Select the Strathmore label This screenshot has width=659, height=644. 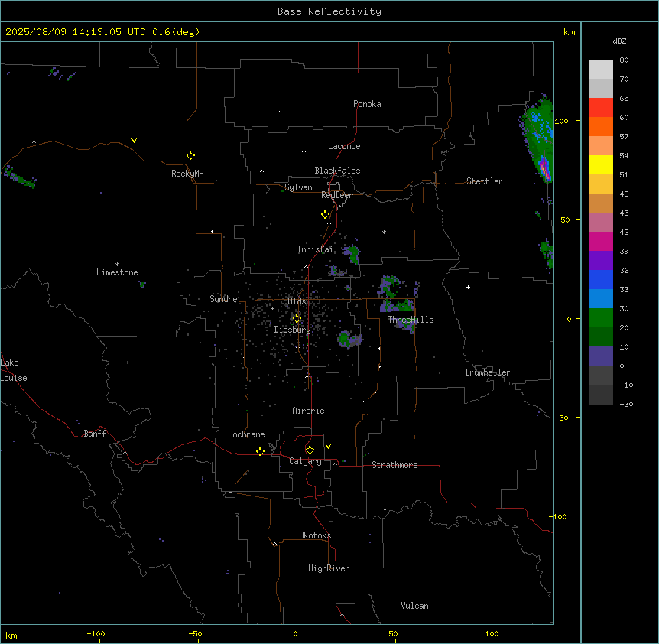click(x=394, y=465)
